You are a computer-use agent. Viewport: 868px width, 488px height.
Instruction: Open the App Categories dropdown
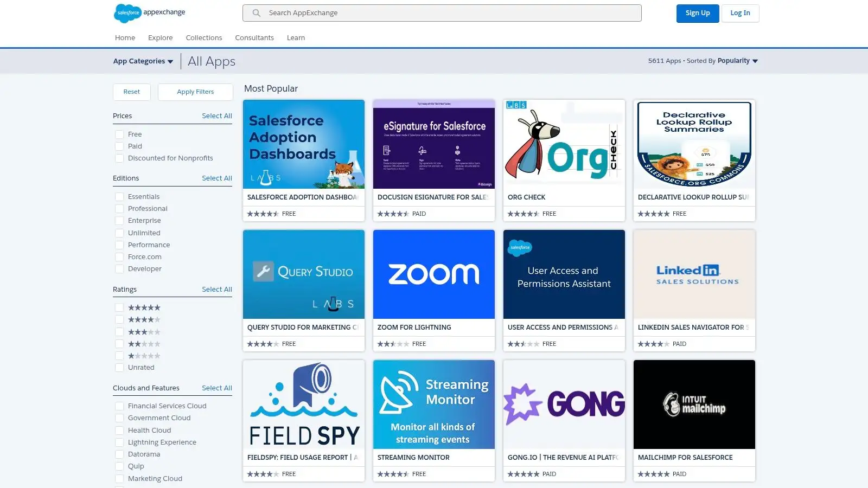tap(143, 61)
